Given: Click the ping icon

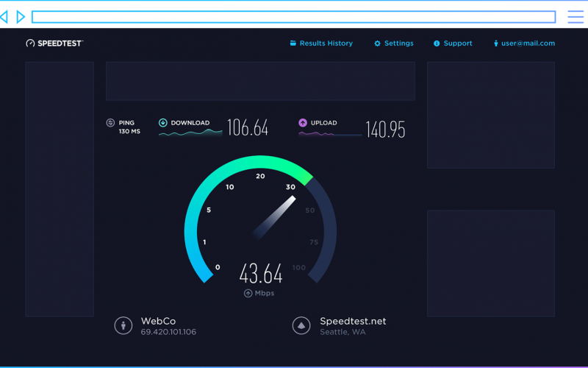Looking at the screenshot, I should pyautogui.click(x=110, y=123).
